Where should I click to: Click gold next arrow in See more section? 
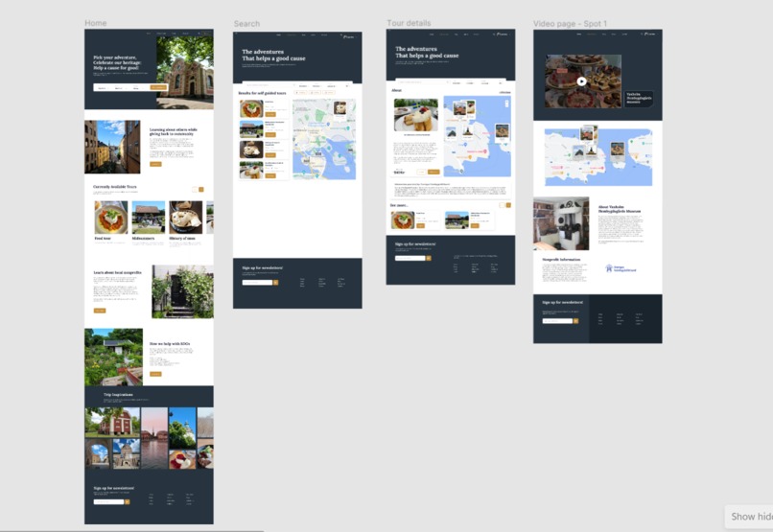point(508,205)
